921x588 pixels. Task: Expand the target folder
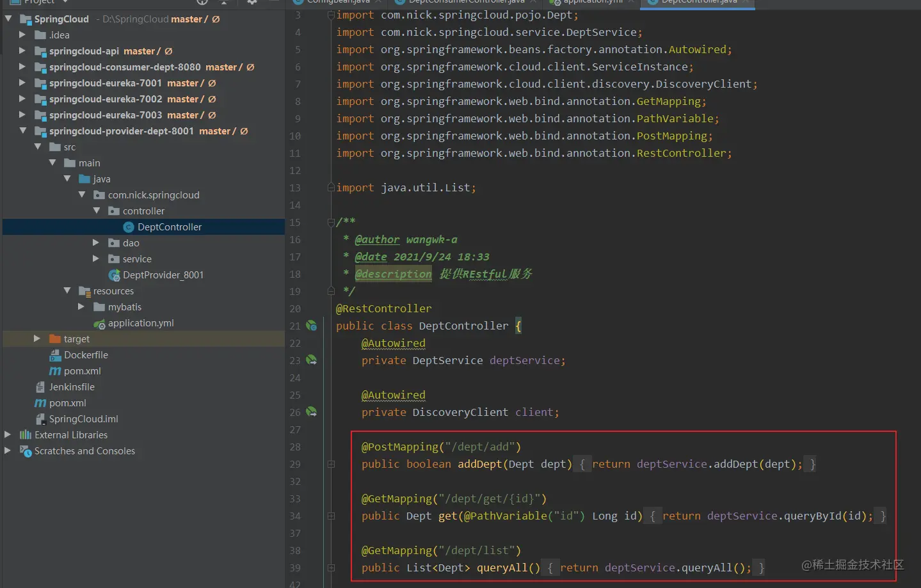37,338
